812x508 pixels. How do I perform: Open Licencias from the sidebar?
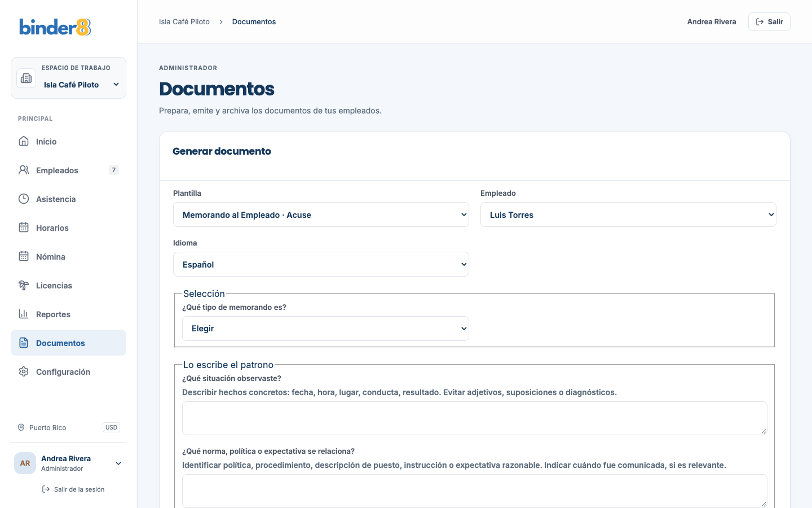click(69, 285)
